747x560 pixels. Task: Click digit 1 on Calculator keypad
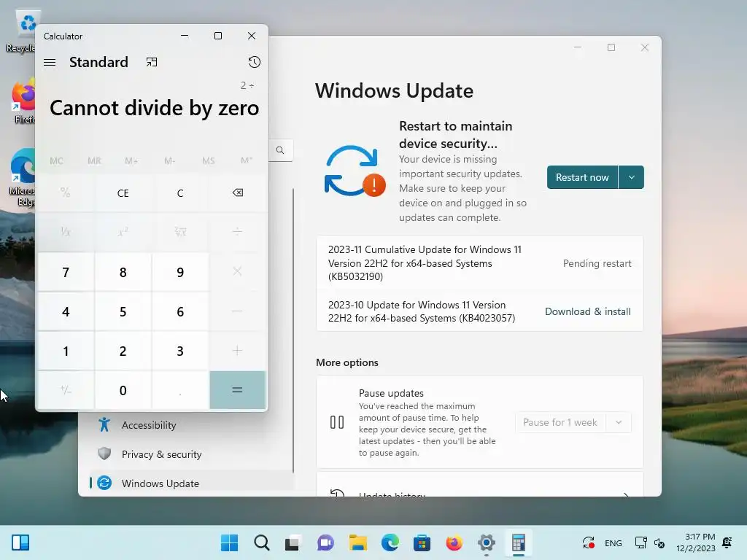66,351
